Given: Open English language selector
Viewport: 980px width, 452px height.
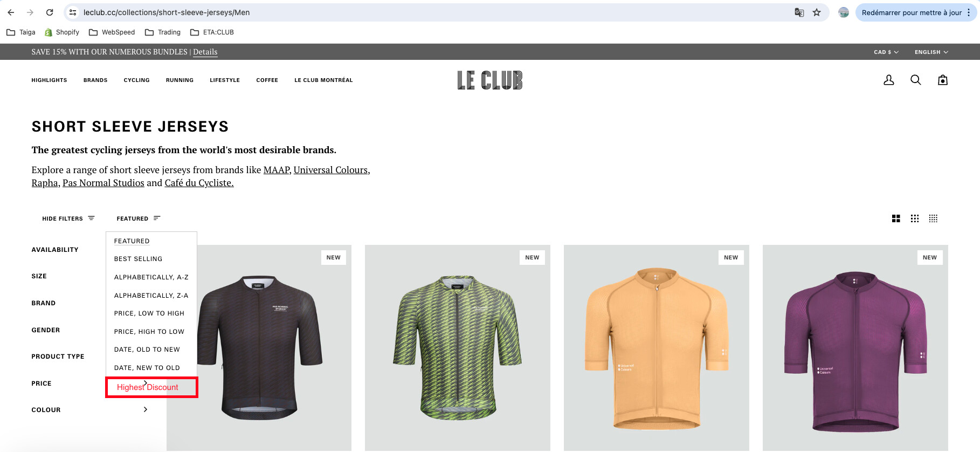Looking at the screenshot, I should click(931, 52).
